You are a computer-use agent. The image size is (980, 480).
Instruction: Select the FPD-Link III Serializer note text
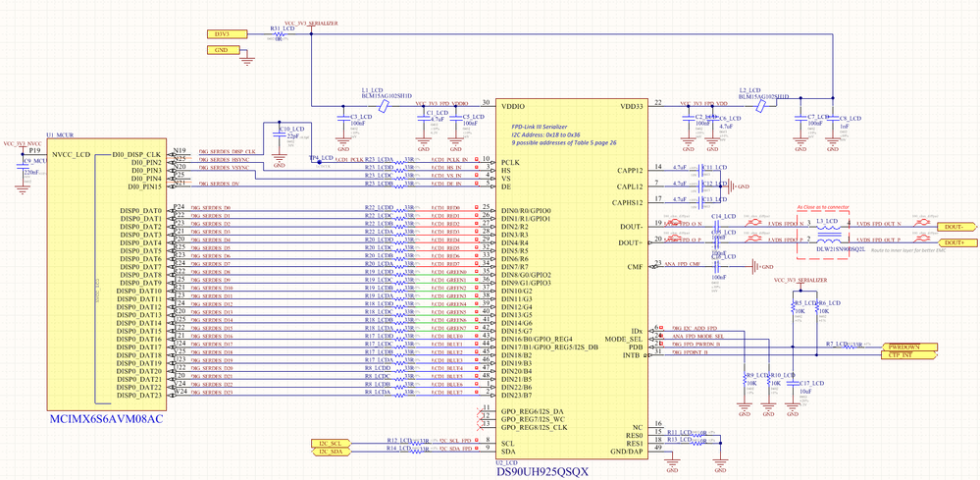[542, 127]
